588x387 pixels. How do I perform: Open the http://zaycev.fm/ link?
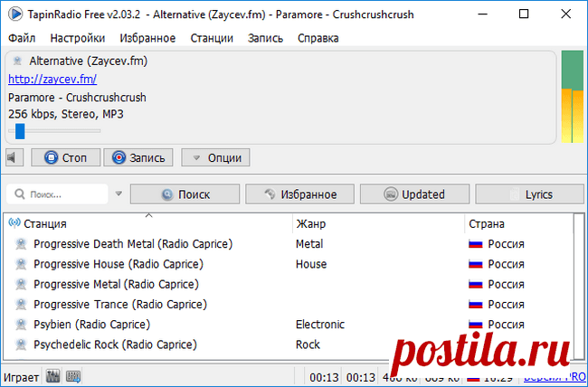[x=52, y=80]
